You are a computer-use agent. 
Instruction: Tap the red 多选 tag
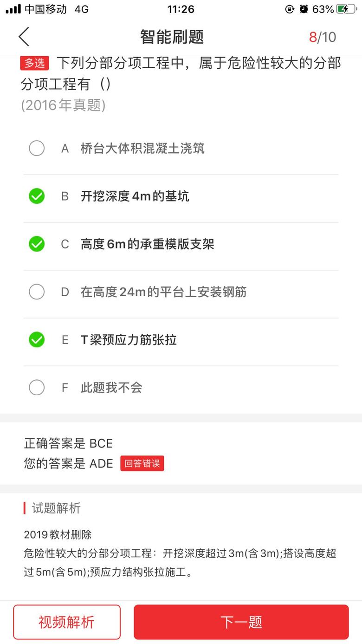click(34, 63)
